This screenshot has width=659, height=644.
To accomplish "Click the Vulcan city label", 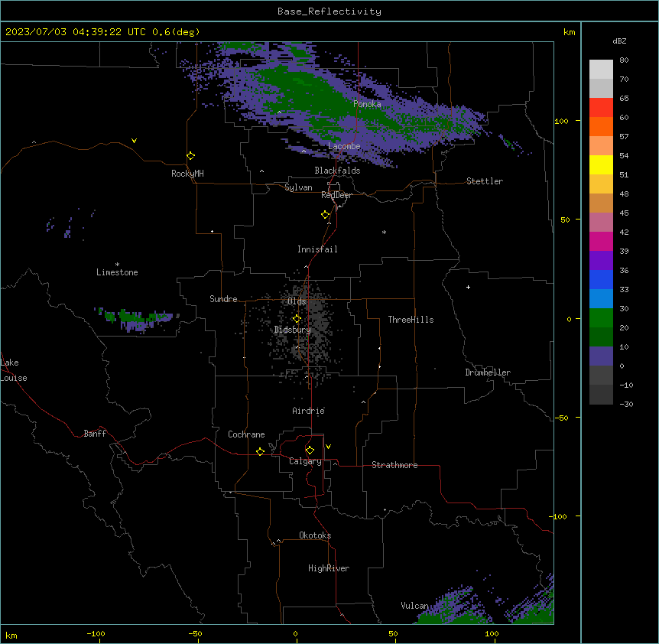I will (x=414, y=606).
